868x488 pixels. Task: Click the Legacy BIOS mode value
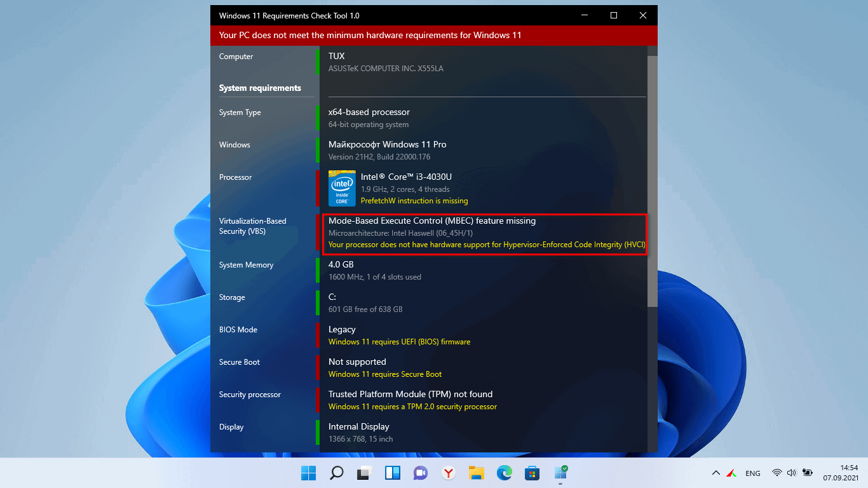click(x=342, y=329)
